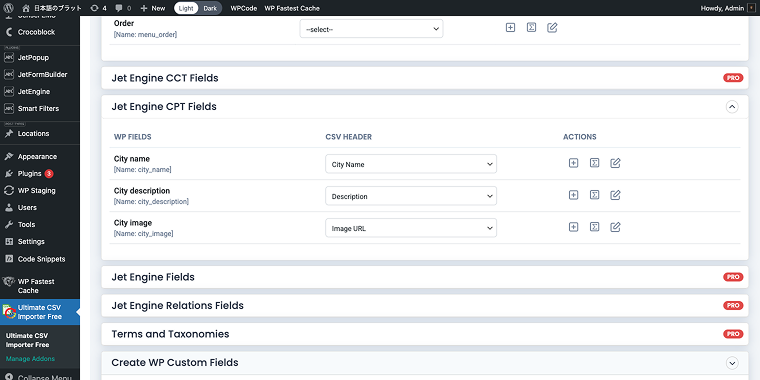The width and height of the screenshot is (760, 380).
Task: Click the WordPress logo in admin bar
Action: pyautogui.click(x=9, y=8)
